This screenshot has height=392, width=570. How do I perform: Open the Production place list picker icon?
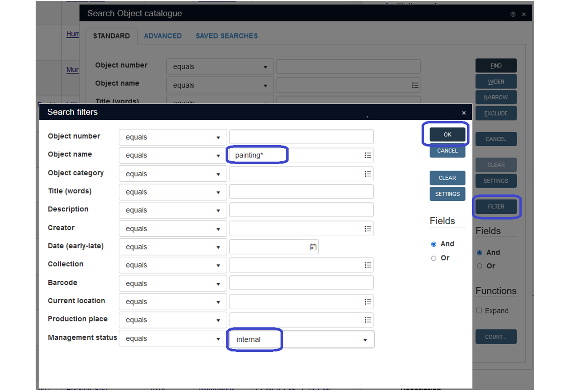click(368, 320)
